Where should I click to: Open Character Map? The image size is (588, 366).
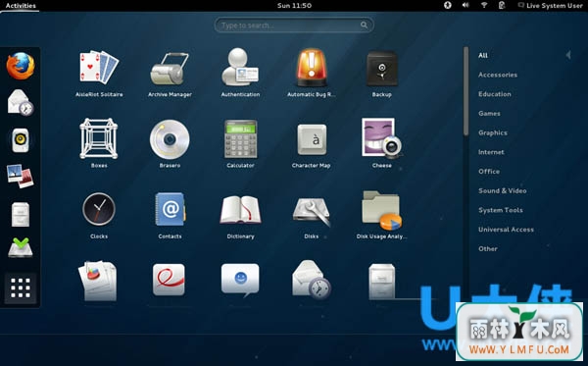pos(311,145)
